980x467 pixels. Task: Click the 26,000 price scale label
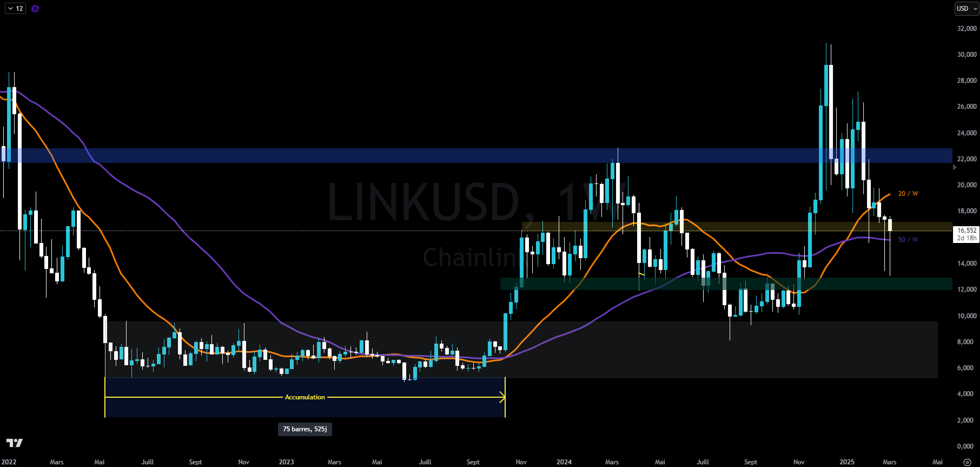click(x=967, y=107)
